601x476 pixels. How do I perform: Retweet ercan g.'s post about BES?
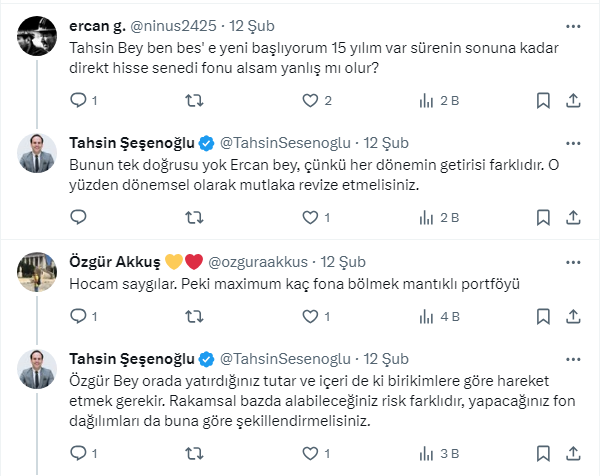195,100
